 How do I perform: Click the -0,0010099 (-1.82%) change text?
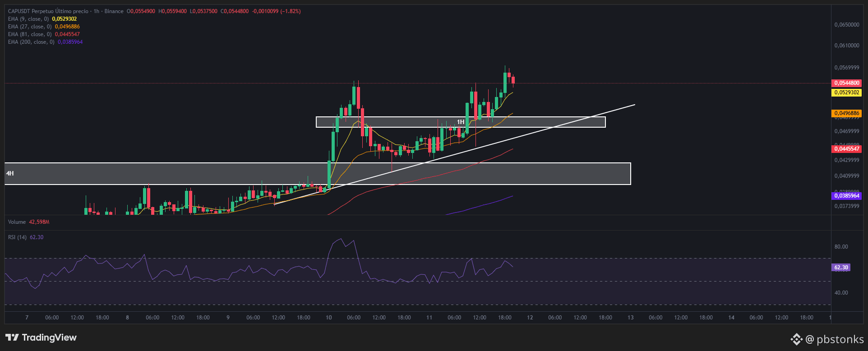[x=276, y=11]
